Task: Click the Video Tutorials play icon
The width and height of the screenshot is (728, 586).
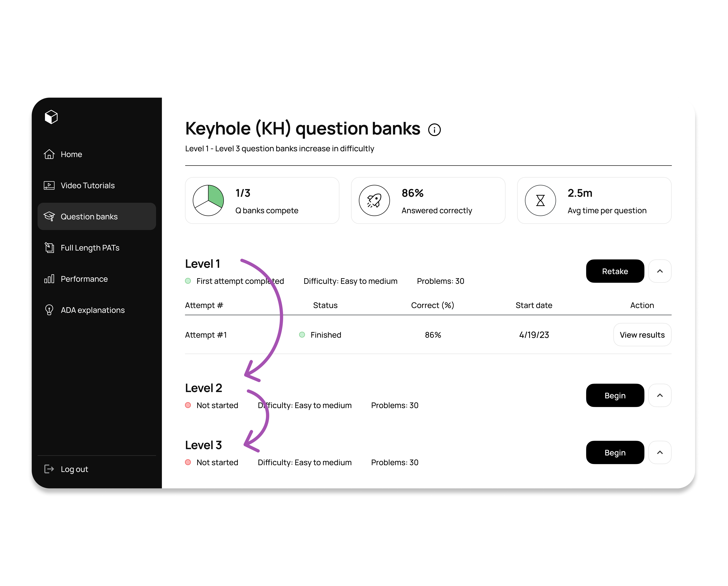Action: point(49,185)
